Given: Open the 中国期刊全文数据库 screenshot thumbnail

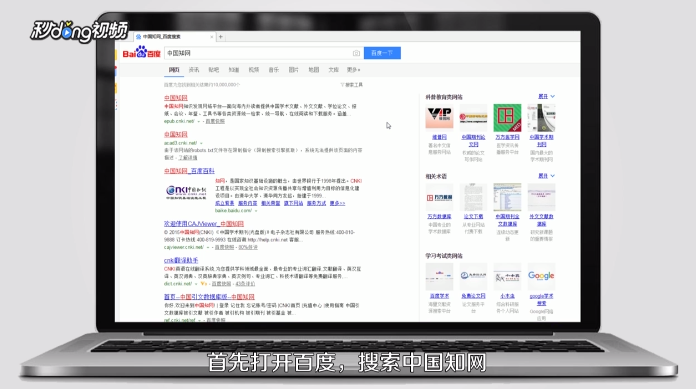Looking at the screenshot, I should pyautogui.click(x=507, y=197).
